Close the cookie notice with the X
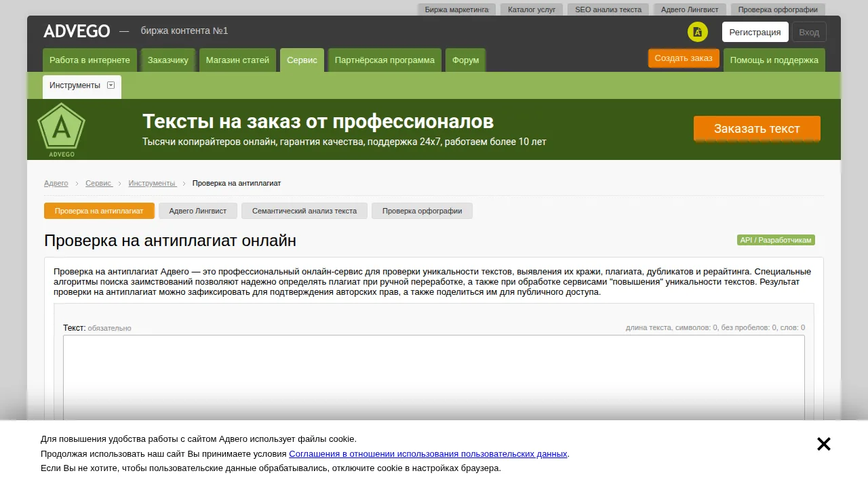 coord(824,444)
